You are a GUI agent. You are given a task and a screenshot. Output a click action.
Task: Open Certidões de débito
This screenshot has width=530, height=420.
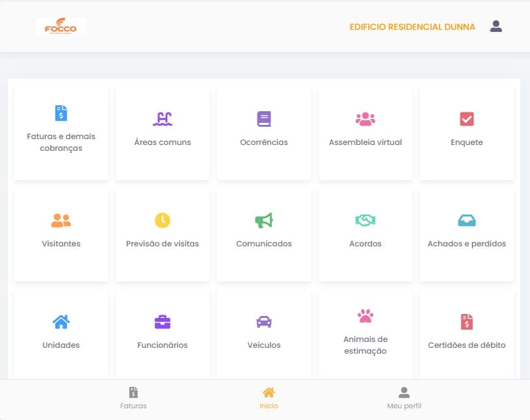pos(466,321)
